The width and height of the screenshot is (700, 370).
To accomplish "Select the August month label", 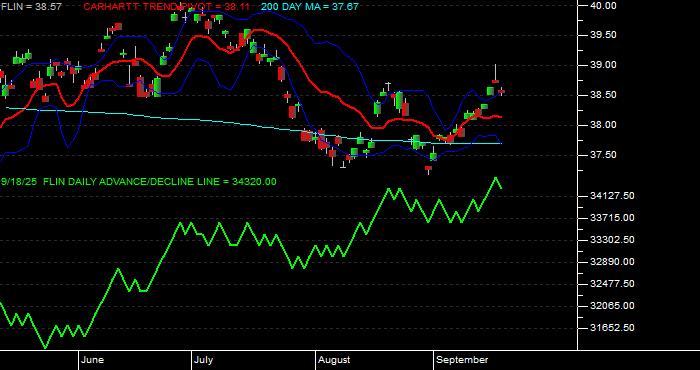I will pyautogui.click(x=334, y=360).
